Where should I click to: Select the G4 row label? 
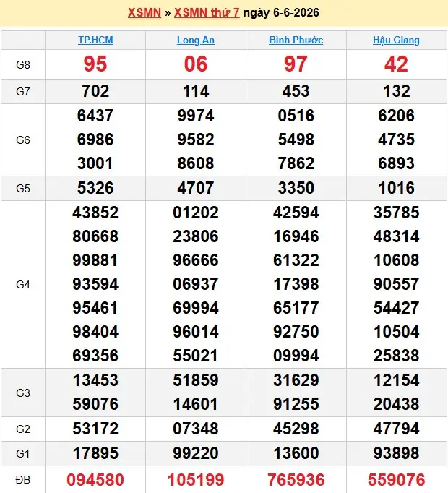pos(23,285)
